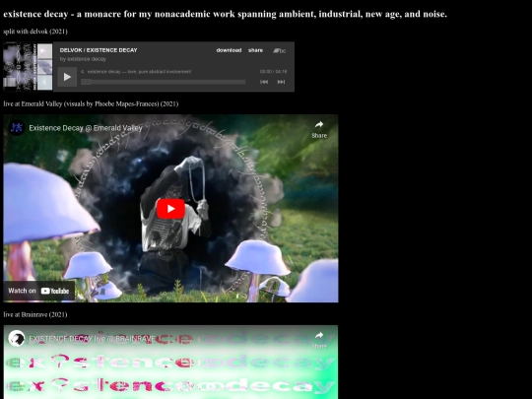This screenshot has height=399, width=532.
Task: Open the share link in the Bandcamp player
Action: [255, 50]
